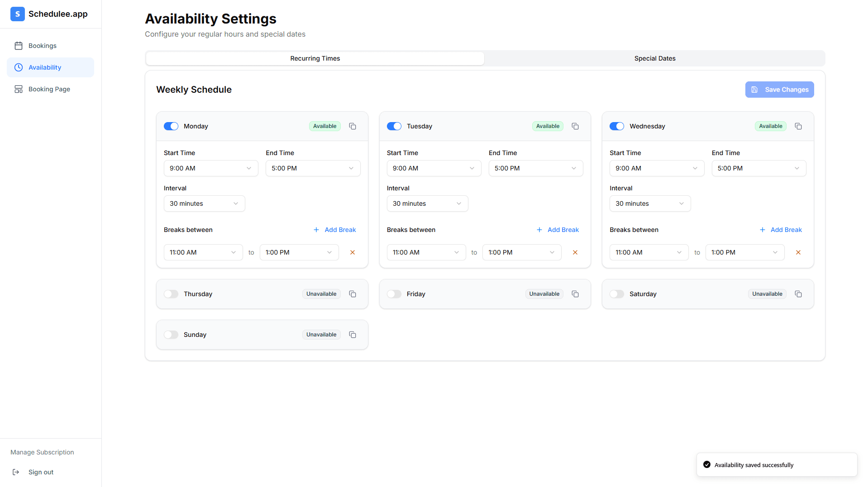This screenshot has height=487, width=868.
Task: Click the Save Changes button
Action: pyautogui.click(x=779, y=90)
